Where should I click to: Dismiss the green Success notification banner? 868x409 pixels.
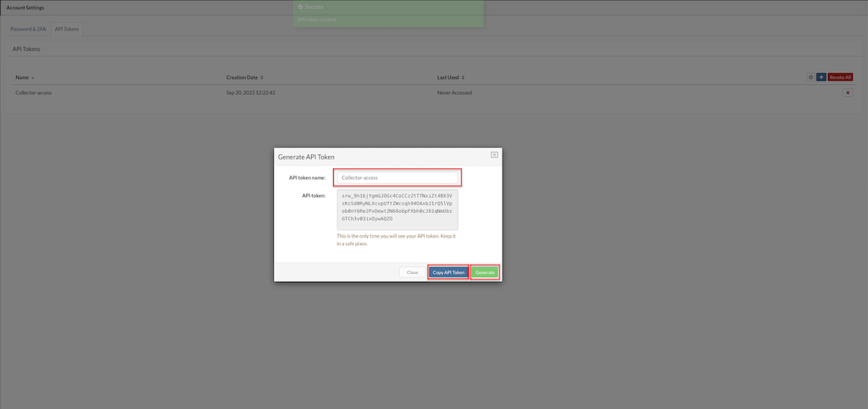point(388,13)
